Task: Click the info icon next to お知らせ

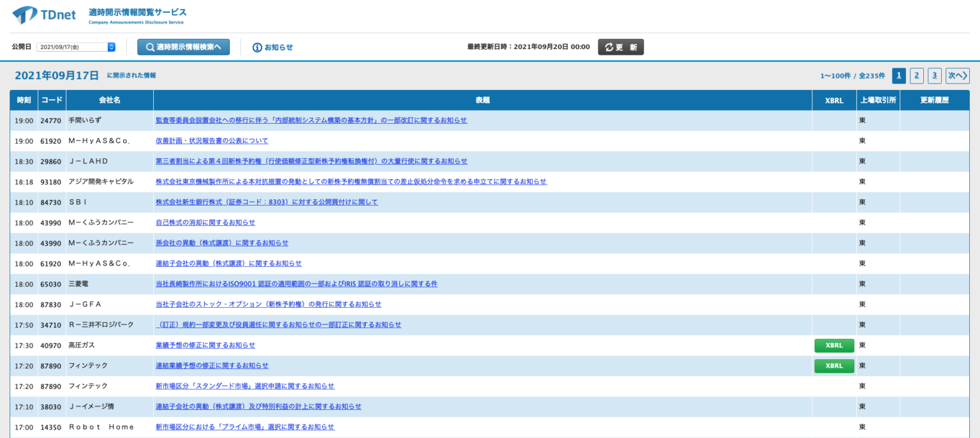Action: click(x=256, y=47)
